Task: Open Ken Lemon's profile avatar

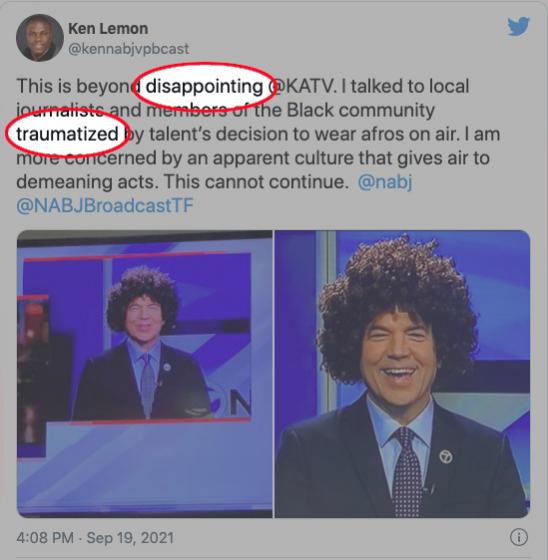Action: (x=40, y=38)
